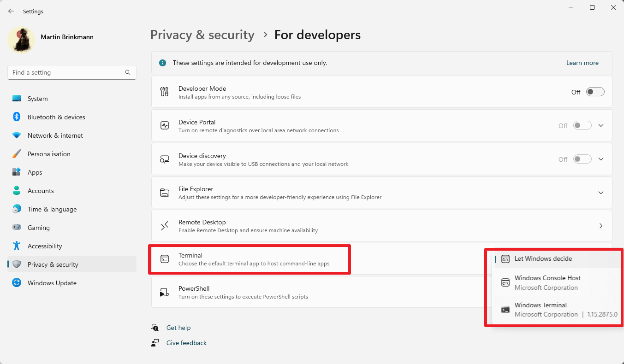Viewport: 624px width, 364px height.
Task: Click the search magnifier icon in Find a setting
Action: tap(128, 72)
